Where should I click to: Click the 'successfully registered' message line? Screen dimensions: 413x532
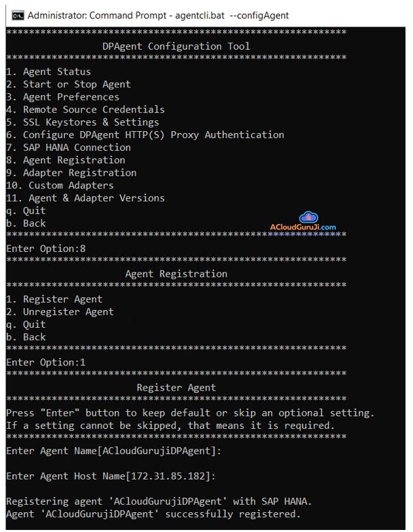(154, 514)
